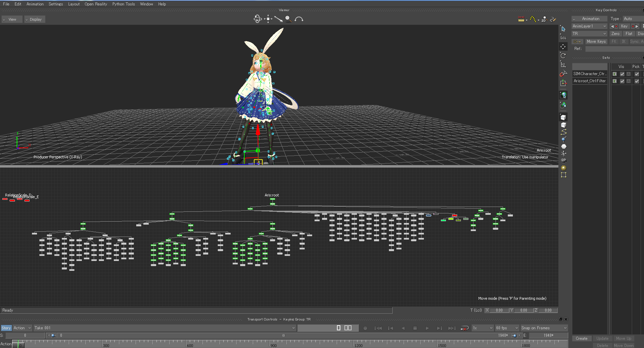
Task: Click the Play forward button
Action: (x=427, y=328)
